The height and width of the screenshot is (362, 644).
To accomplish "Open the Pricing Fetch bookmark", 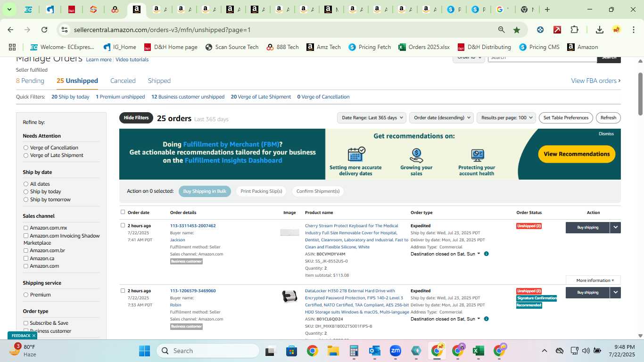I will (x=370, y=47).
